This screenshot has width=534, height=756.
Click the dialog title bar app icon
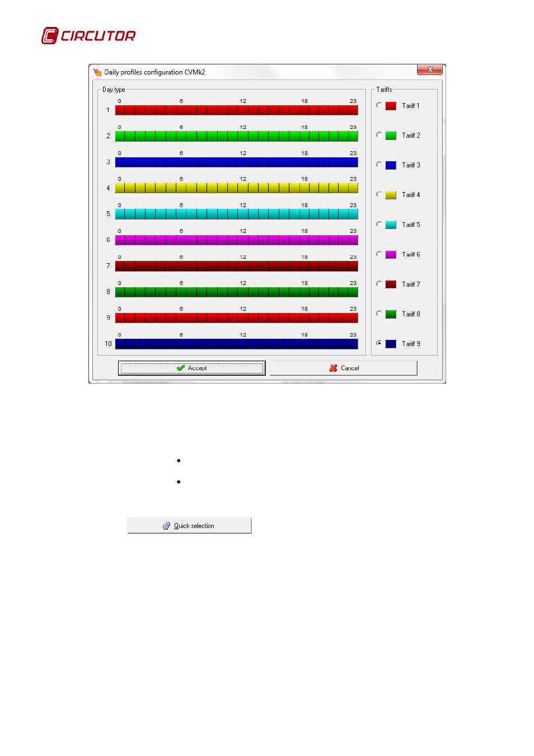point(97,72)
